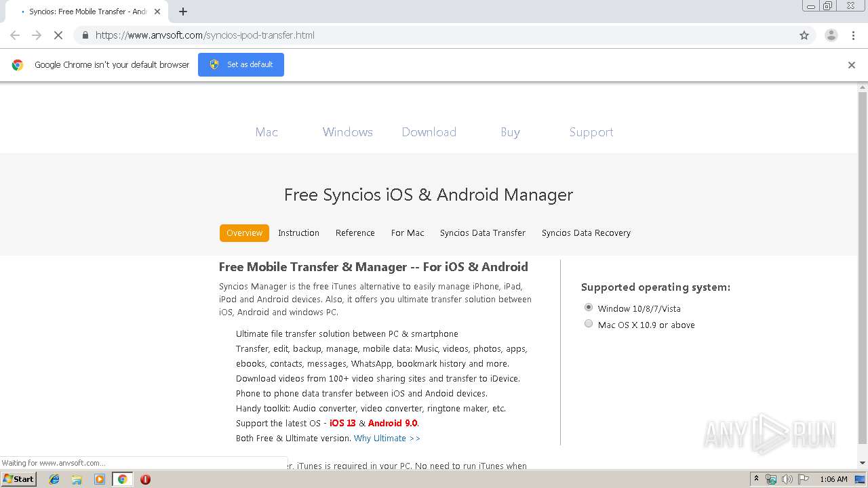Open the Mac navigation menu
Image resolution: width=868 pixels, height=488 pixels.
point(267,132)
